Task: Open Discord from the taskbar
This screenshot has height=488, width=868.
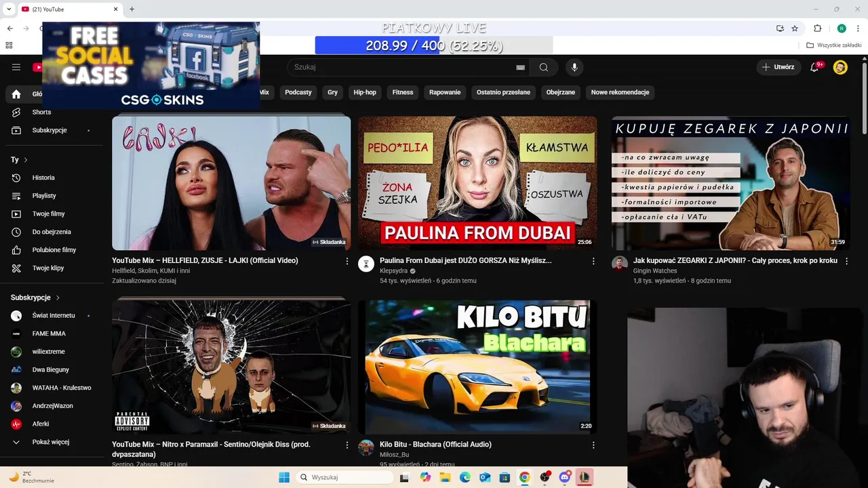Action: tap(564, 477)
